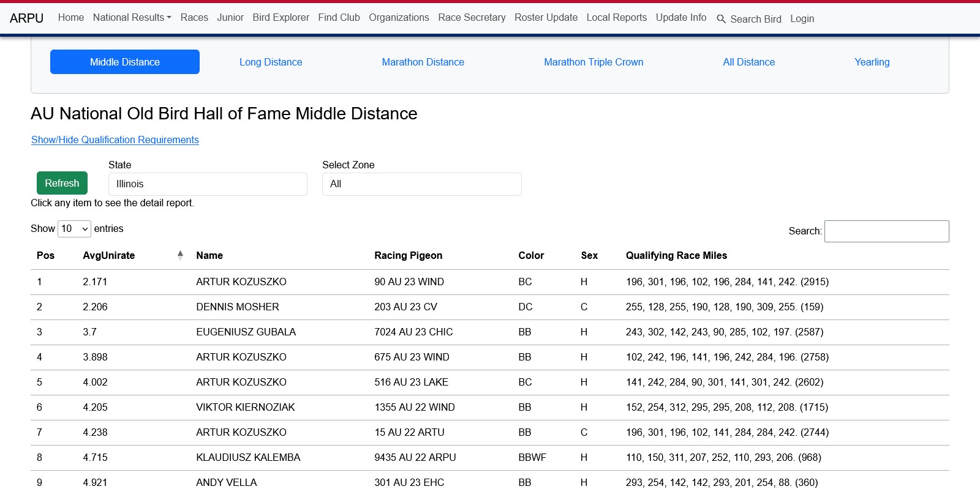Select the Marathon Triple Crown tab

pos(593,62)
